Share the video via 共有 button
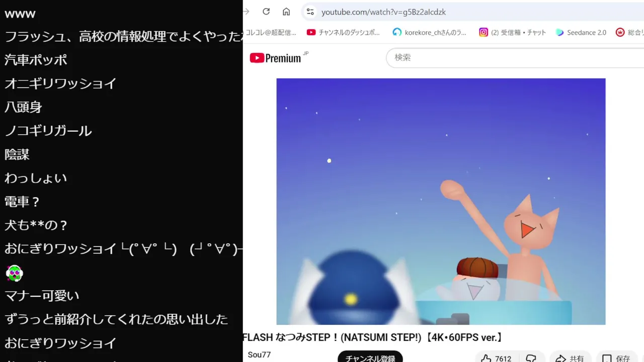 point(570,357)
